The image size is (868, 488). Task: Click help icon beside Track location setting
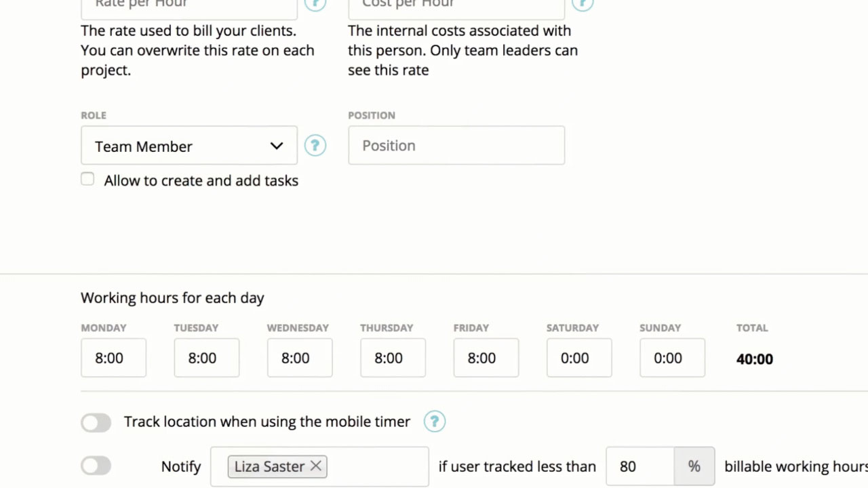point(435,422)
